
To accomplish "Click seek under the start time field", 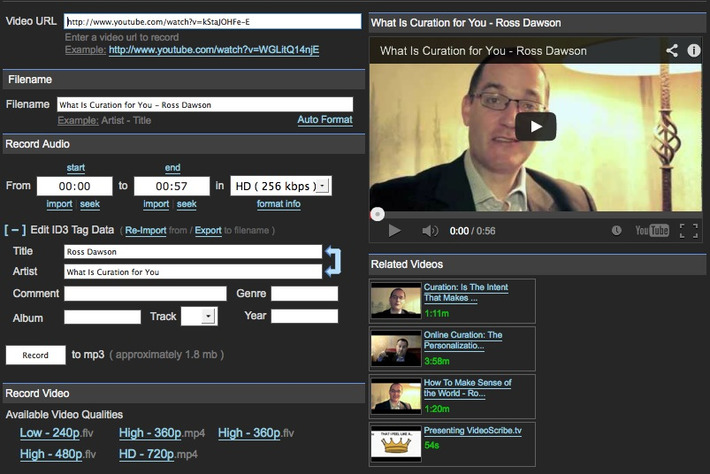I will [x=90, y=204].
